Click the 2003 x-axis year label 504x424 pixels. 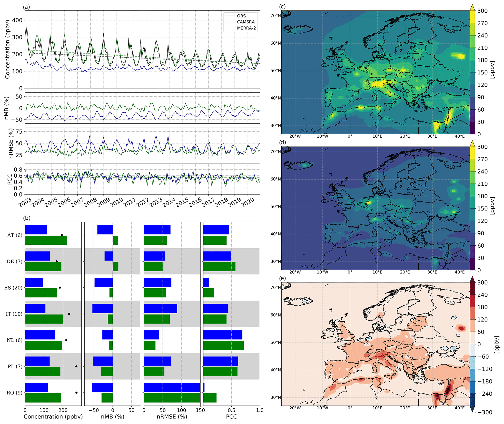click(x=25, y=202)
